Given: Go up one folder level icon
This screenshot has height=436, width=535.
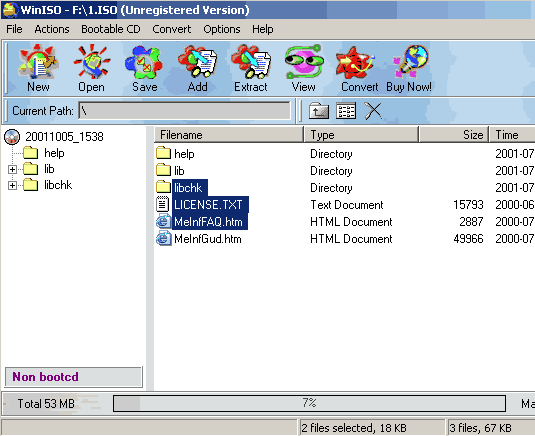Looking at the screenshot, I should pos(319,111).
